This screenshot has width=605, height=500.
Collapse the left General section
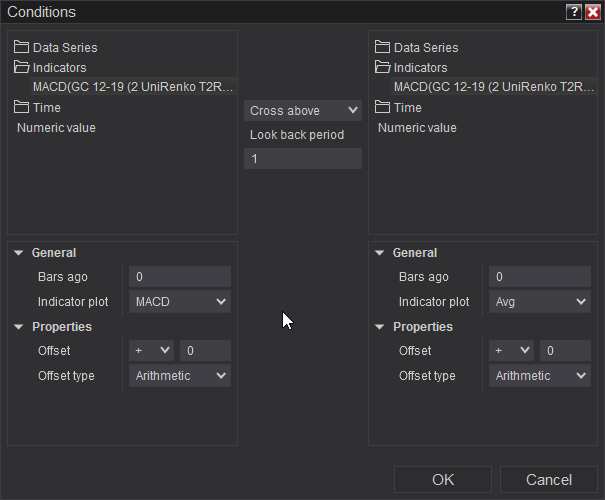(19, 253)
